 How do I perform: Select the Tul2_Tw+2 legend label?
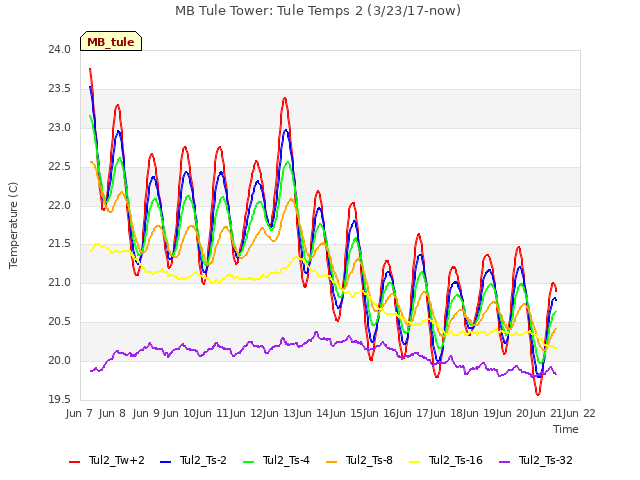(117, 460)
